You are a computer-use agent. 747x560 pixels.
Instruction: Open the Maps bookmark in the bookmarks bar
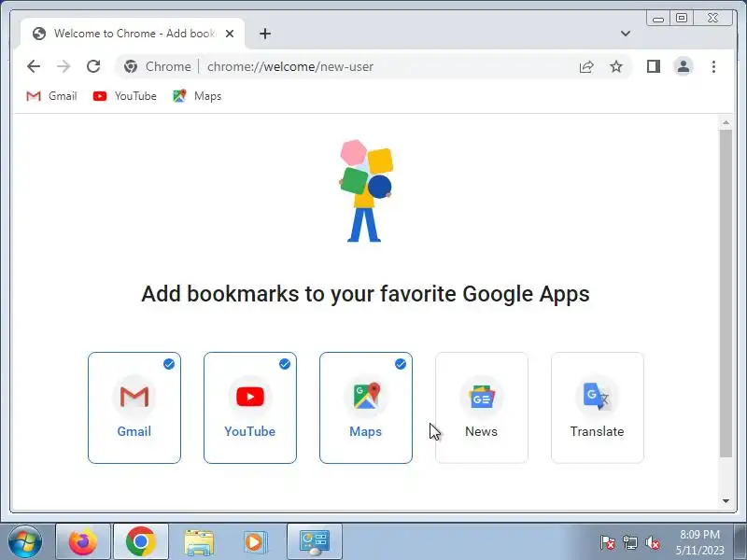(197, 96)
